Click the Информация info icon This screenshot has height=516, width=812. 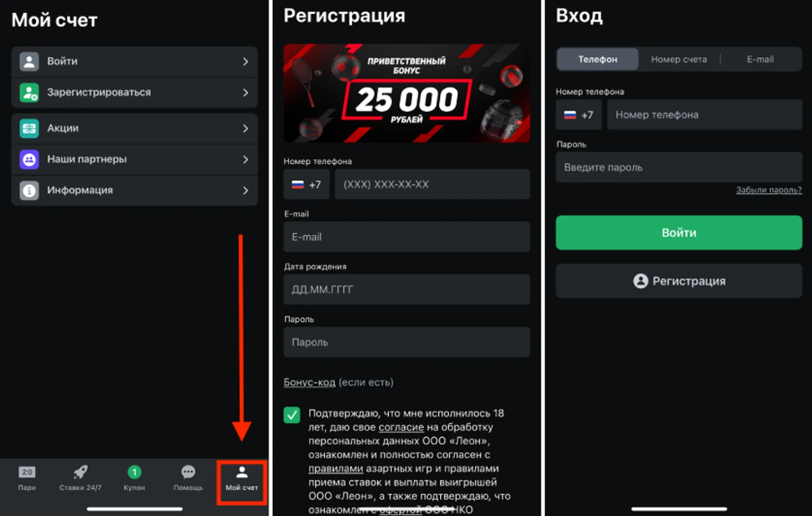pyautogui.click(x=29, y=191)
